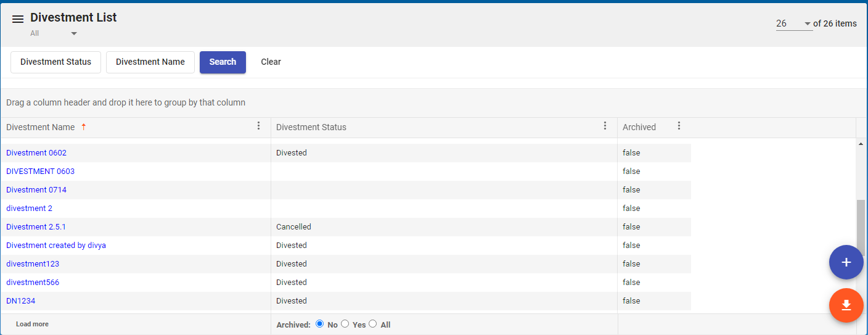Open the Divestment Name filter
The image size is (868, 335).
pos(150,62)
